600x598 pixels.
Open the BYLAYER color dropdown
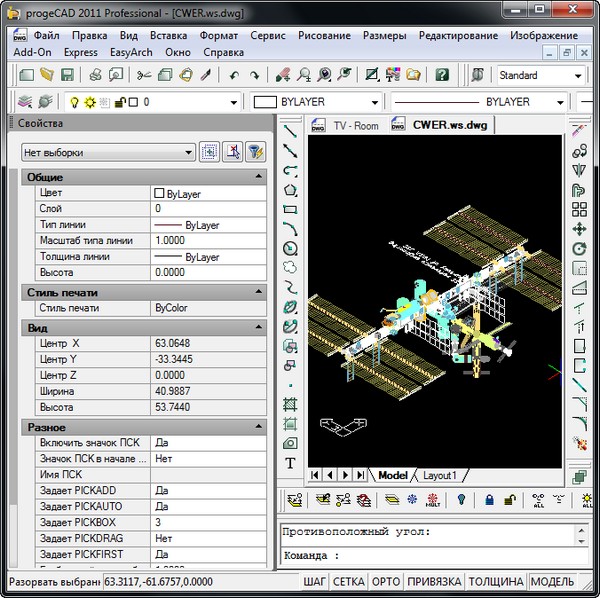[375, 102]
